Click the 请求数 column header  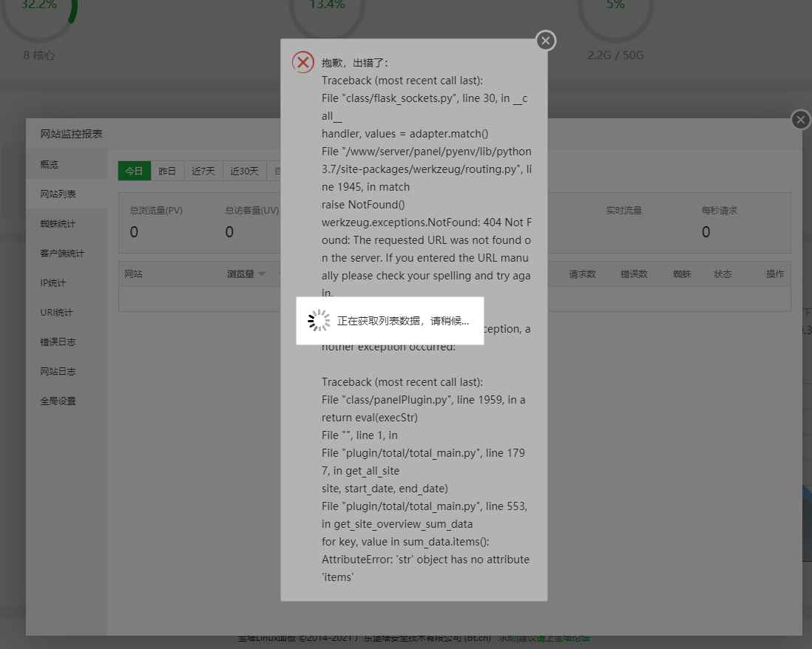(x=582, y=273)
